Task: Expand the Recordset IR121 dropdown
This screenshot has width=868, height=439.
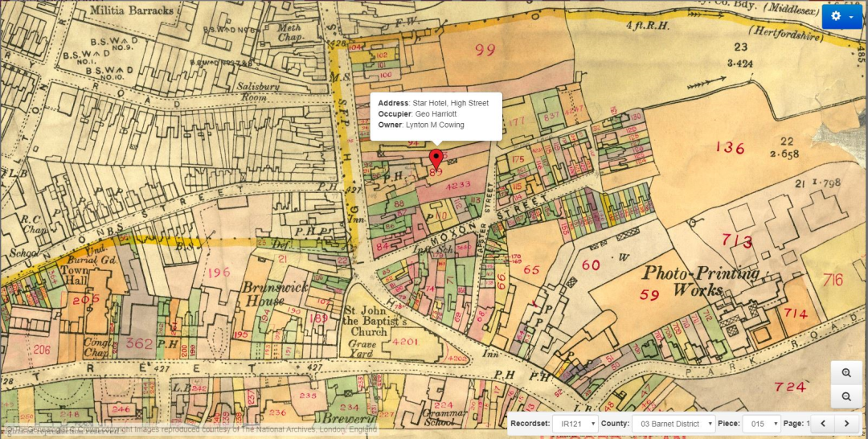Action: click(x=575, y=423)
